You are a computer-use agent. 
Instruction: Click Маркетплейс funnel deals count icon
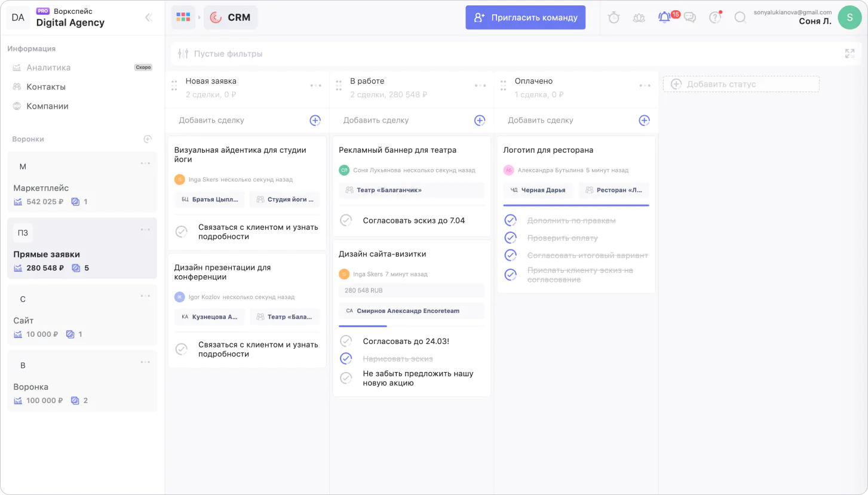(75, 202)
